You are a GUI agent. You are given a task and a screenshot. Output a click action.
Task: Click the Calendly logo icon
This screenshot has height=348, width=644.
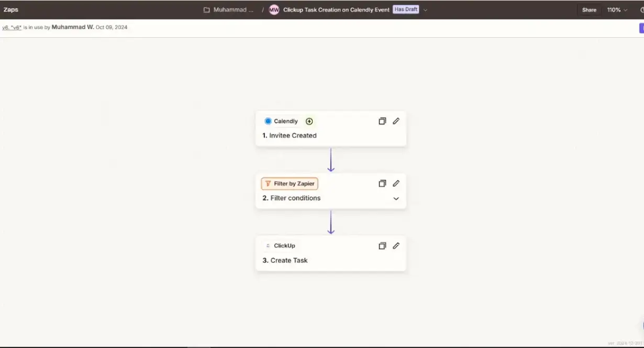268,121
